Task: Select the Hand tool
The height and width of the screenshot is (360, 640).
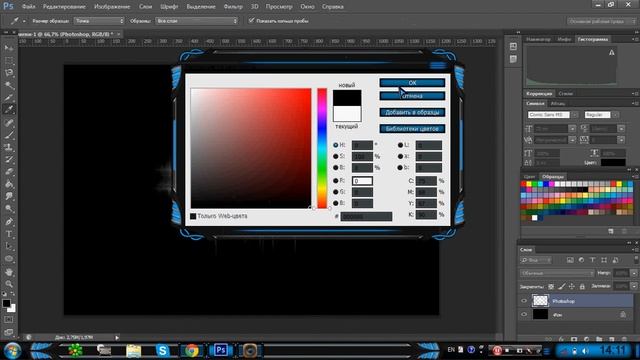Action: click(9, 272)
